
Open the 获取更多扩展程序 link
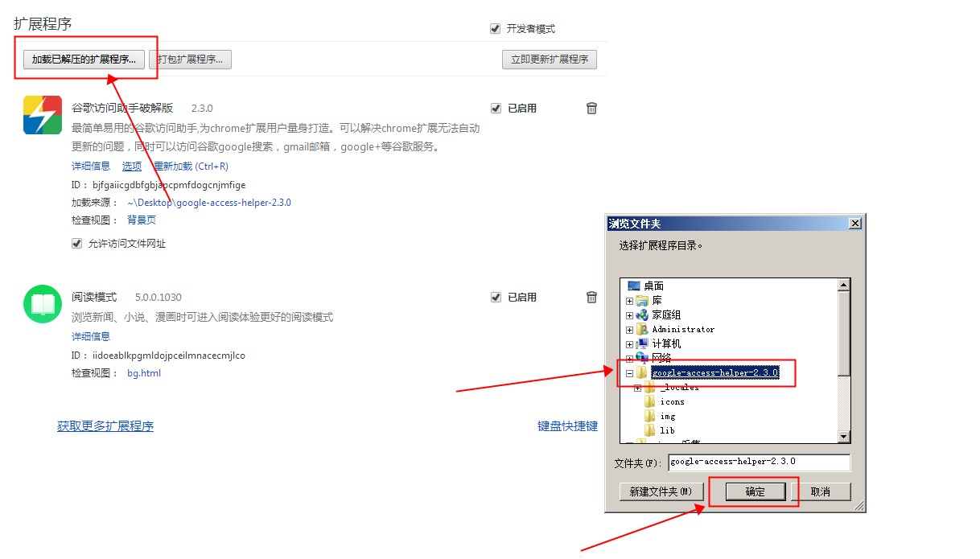105,426
